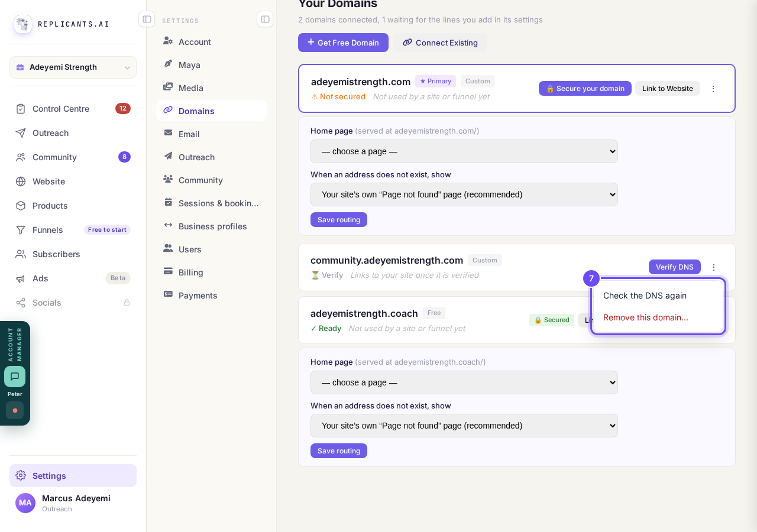Save routing for adeyemistrength.com
Viewport: 757px width, 532px height.
tap(339, 220)
